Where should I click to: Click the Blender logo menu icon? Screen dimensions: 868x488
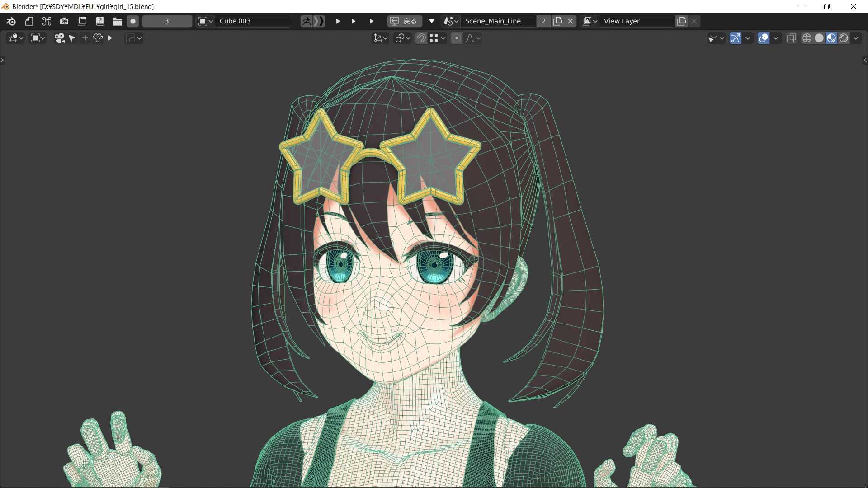pos(11,21)
